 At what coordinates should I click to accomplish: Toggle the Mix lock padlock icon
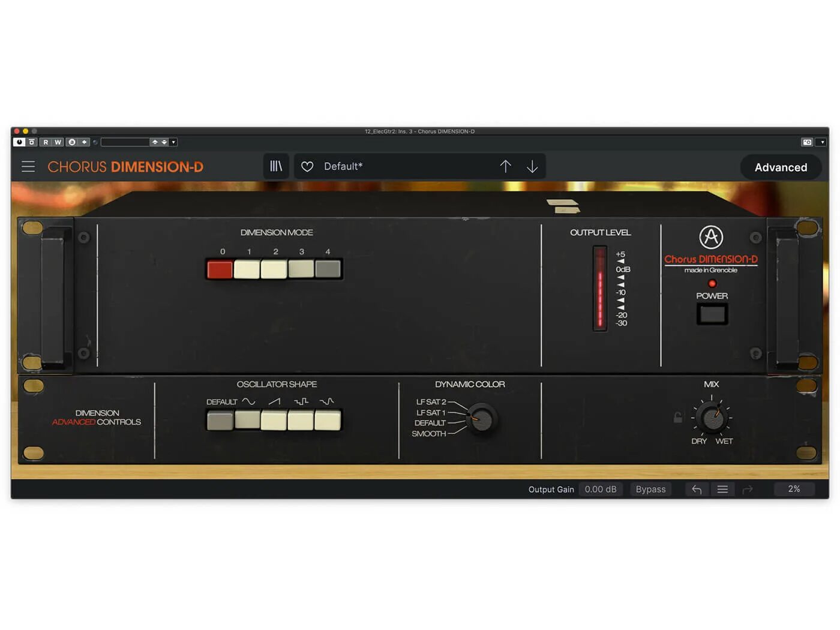click(678, 417)
